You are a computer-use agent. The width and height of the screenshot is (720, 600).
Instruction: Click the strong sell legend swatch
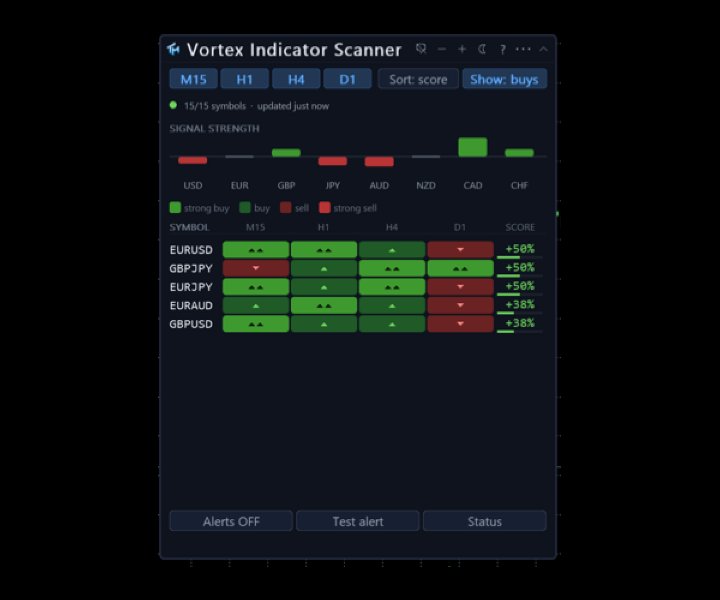tap(325, 207)
